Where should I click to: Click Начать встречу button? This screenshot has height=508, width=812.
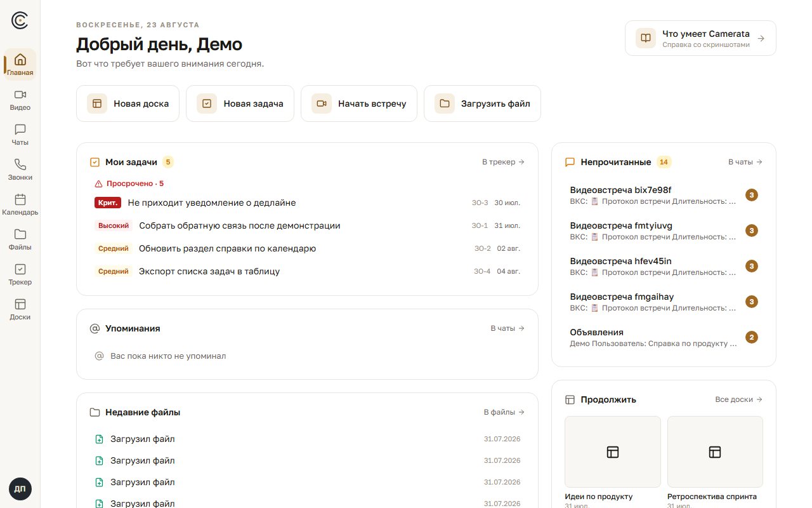click(359, 104)
